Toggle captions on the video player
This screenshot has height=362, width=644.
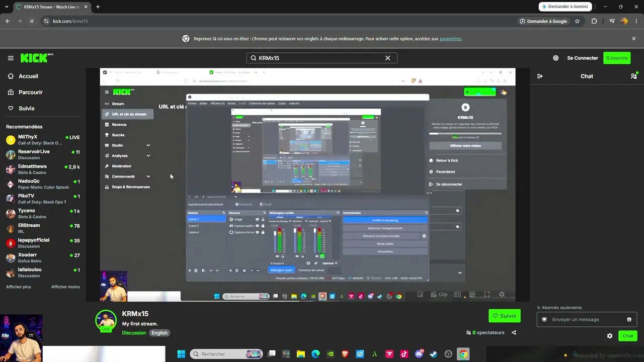point(457,295)
